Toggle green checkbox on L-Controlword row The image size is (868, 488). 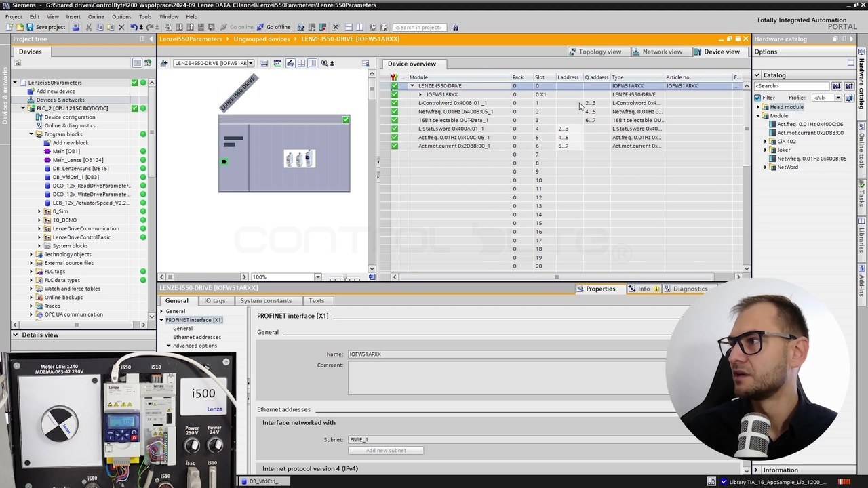tap(394, 103)
